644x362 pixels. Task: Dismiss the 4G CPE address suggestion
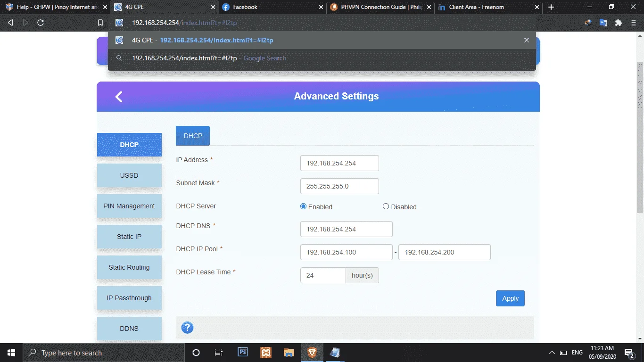(527, 41)
